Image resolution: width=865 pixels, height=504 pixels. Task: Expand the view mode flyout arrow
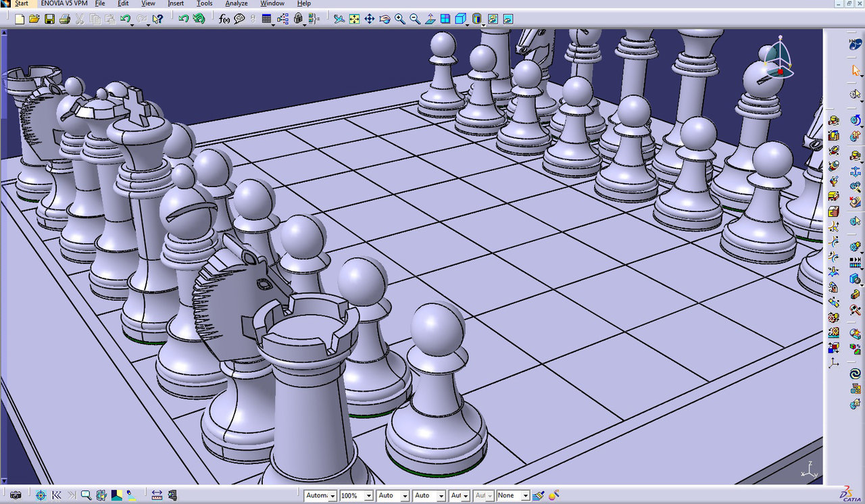(485, 24)
